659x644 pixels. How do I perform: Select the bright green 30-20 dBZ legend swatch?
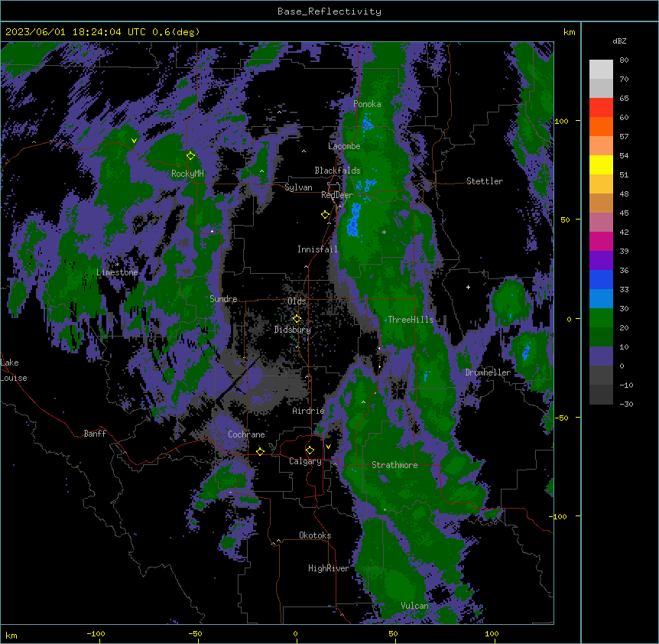click(x=601, y=318)
